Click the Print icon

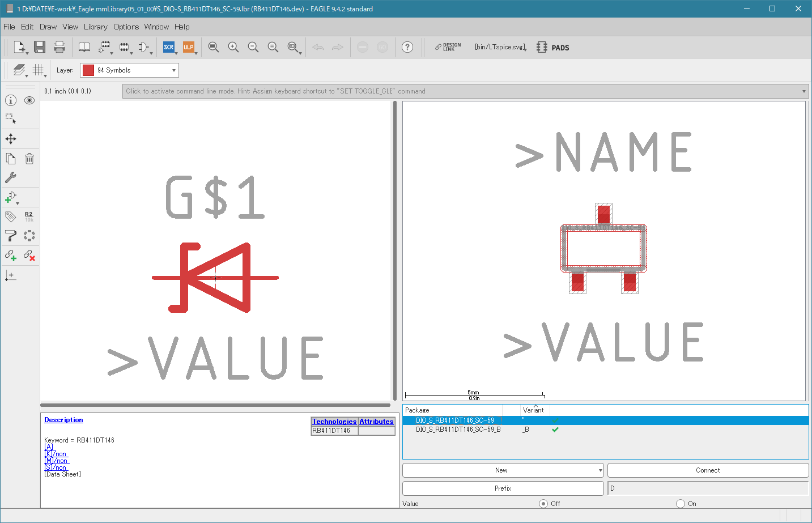59,47
